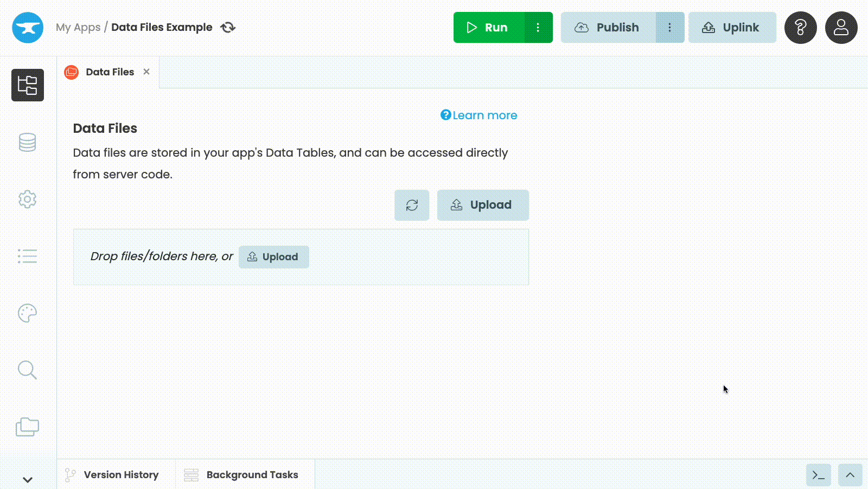Click the Uplink button

click(x=732, y=28)
